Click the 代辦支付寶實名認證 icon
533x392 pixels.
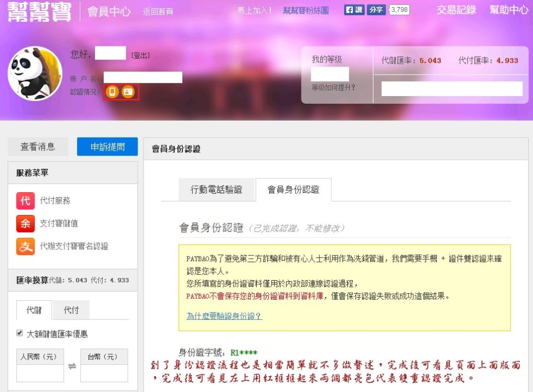[25, 246]
